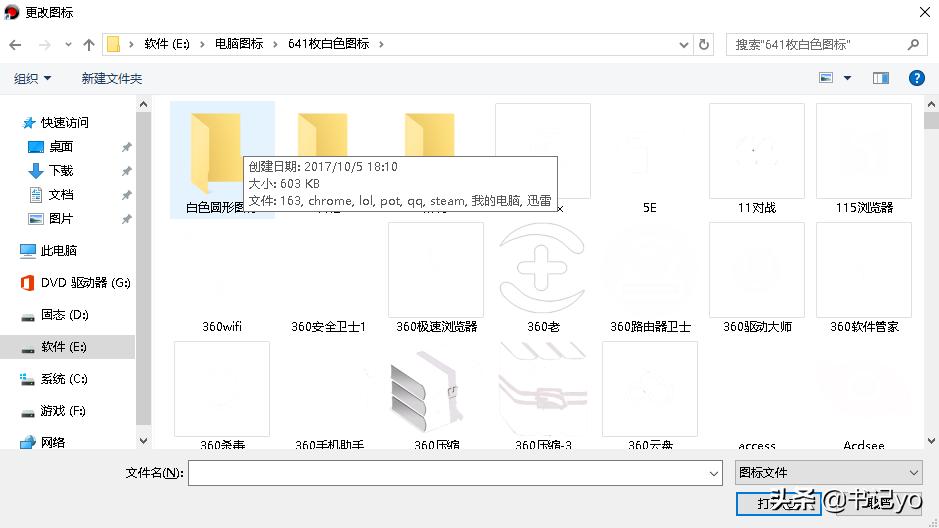Select 快速访问 in navigation pane

(x=64, y=123)
